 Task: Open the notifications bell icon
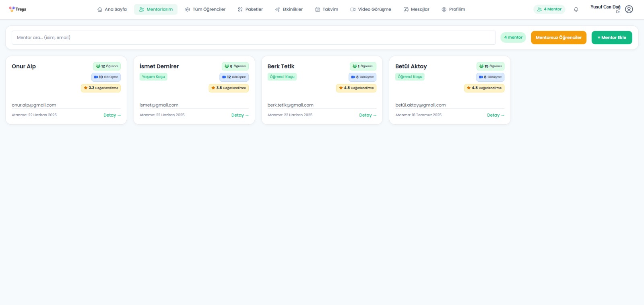pos(576,9)
